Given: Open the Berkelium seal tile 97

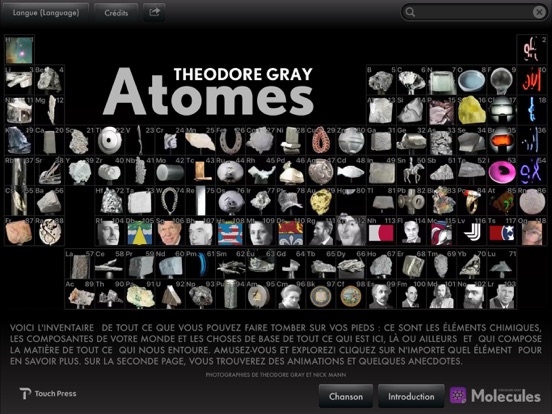Looking at the screenshot, I should click(321, 294).
